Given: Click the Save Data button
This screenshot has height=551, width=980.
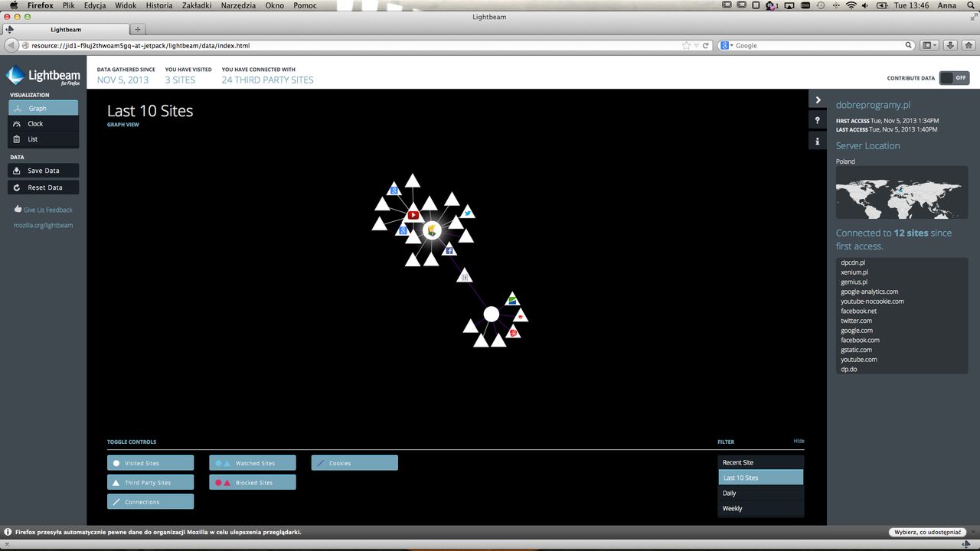Looking at the screenshot, I should 44,171.
